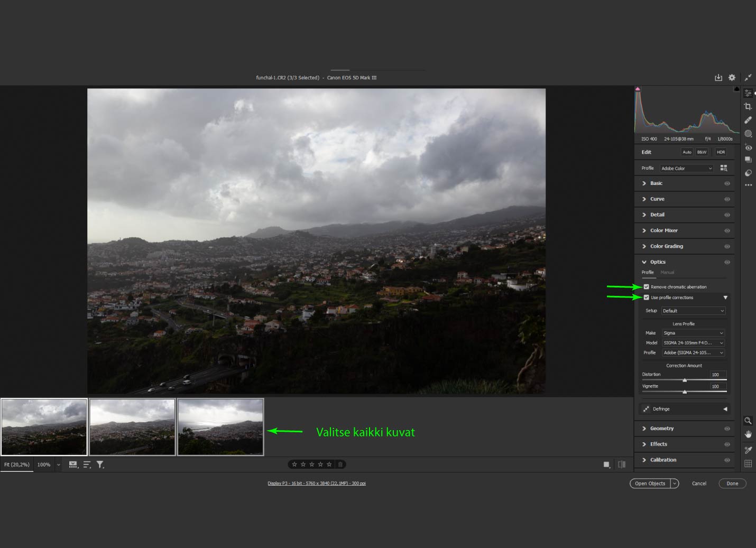The image size is (756, 548).
Task: Open the Masking tool
Action: tap(748, 134)
